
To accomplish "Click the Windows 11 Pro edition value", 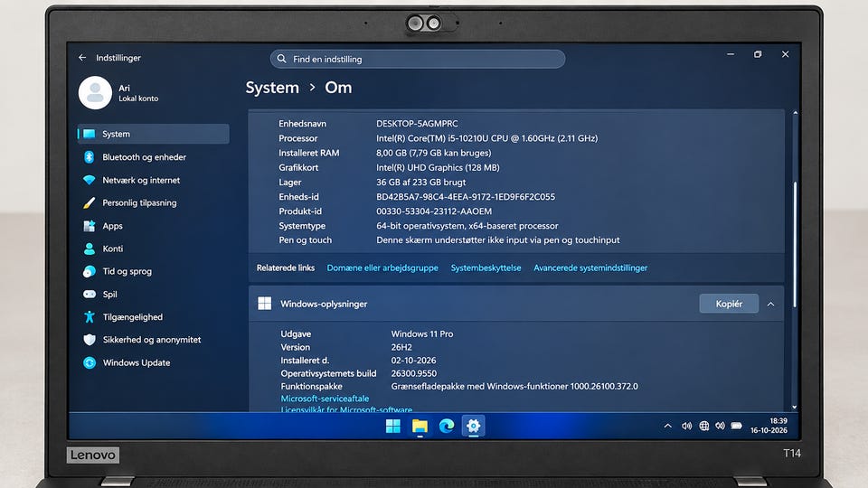I will [422, 333].
